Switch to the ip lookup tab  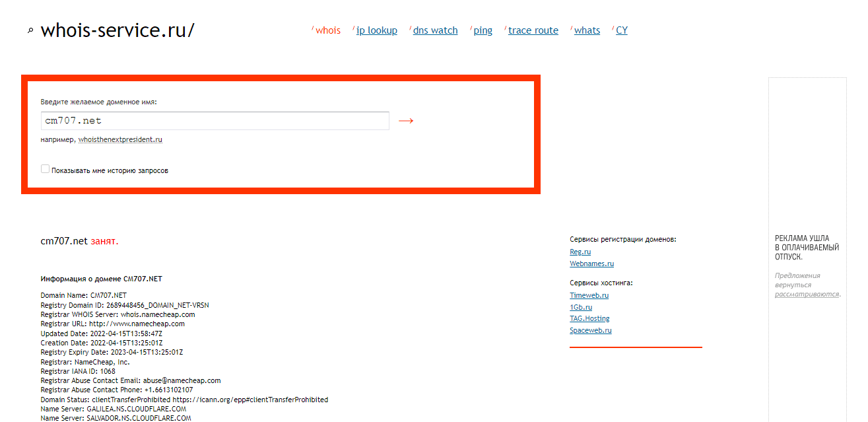tap(376, 30)
